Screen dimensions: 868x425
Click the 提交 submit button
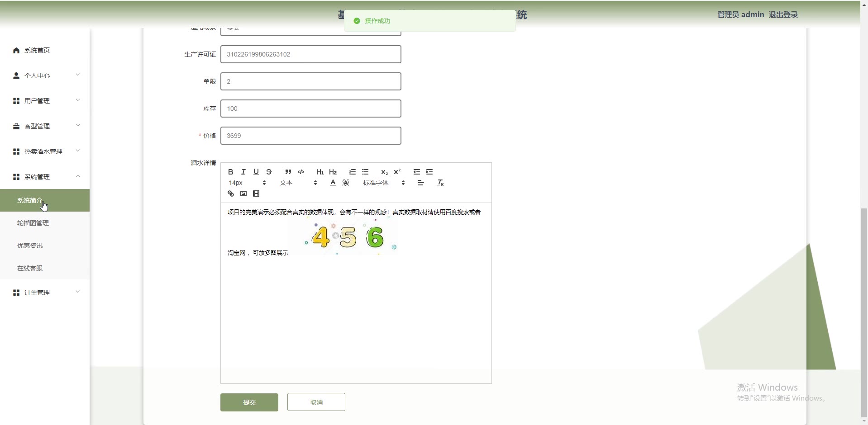tap(249, 402)
